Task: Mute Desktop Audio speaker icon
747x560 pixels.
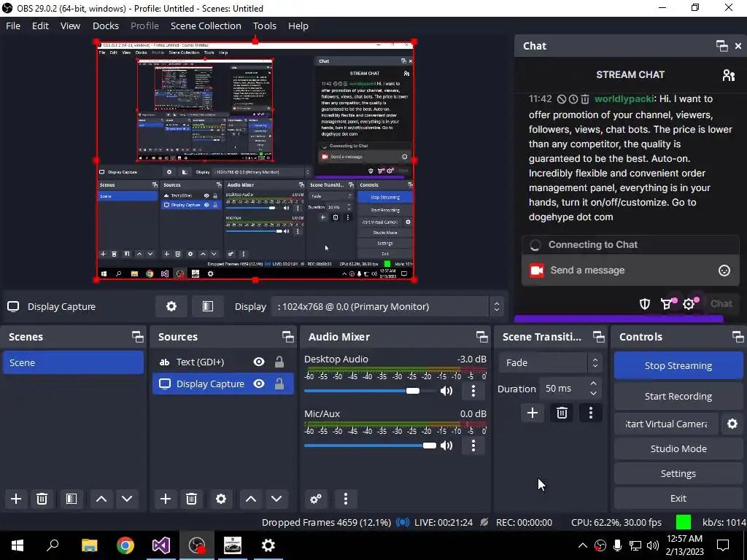Action: [x=446, y=391]
